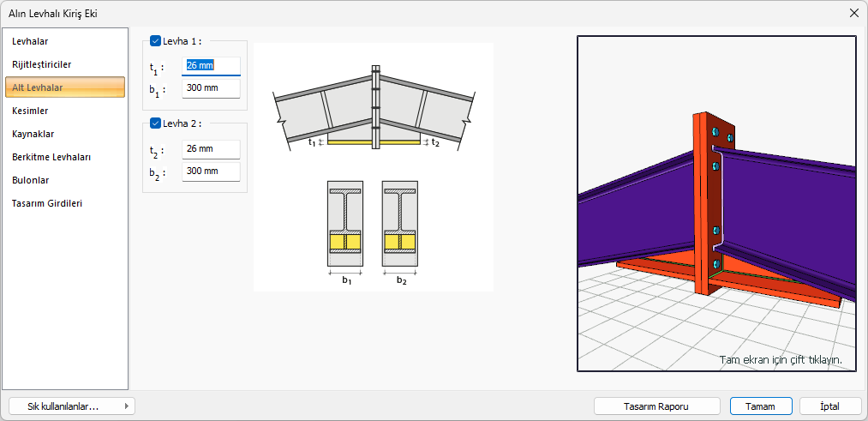Expand the Sık kullanılanlar dropdown
This screenshot has width=868, height=421.
click(x=71, y=406)
